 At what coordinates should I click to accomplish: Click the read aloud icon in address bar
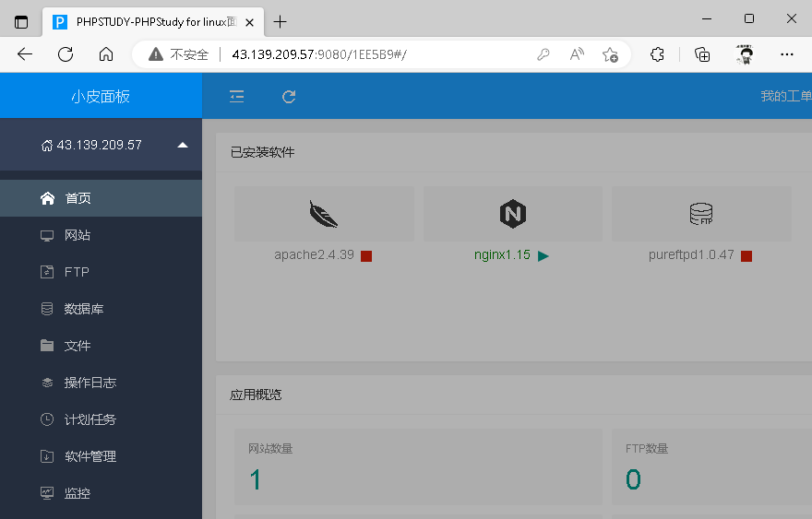577,54
